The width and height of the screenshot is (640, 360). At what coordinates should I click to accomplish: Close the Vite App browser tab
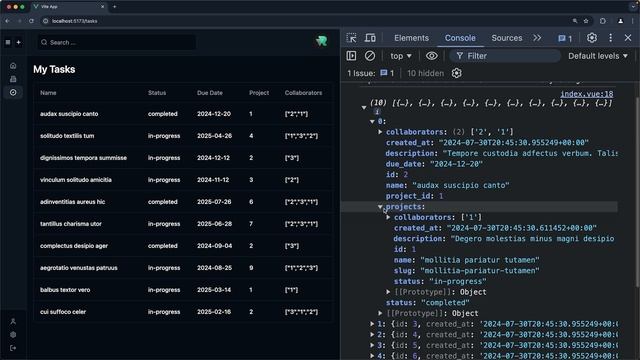pos(102,7)
